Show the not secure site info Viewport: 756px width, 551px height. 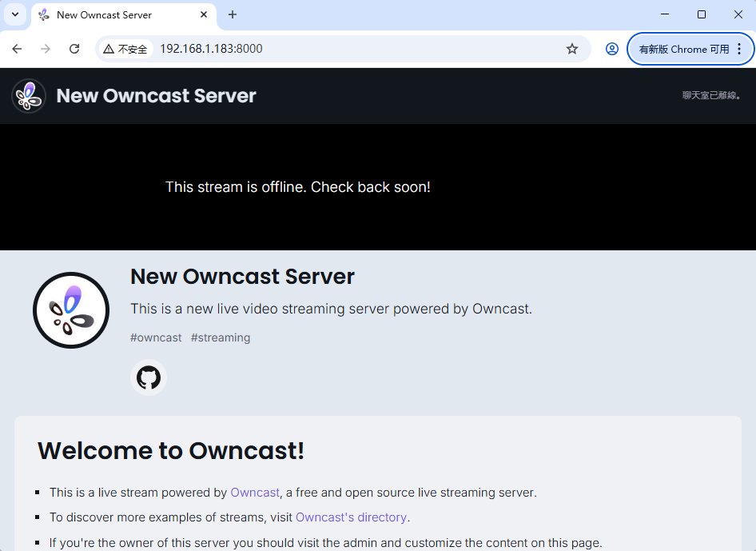pos(125,49)
